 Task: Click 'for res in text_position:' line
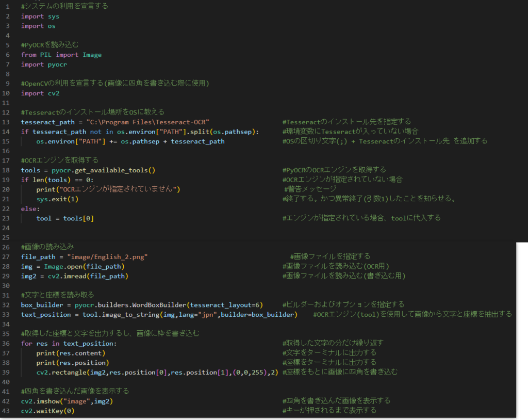pyautogui.click(x=69, y=344)
